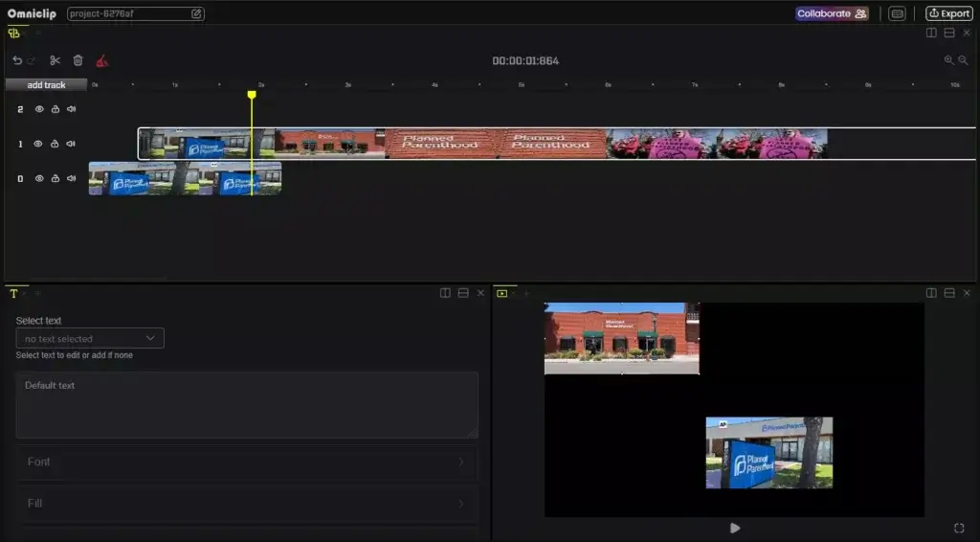
Task: Click the Export button
Action: (x=948, y=13)
